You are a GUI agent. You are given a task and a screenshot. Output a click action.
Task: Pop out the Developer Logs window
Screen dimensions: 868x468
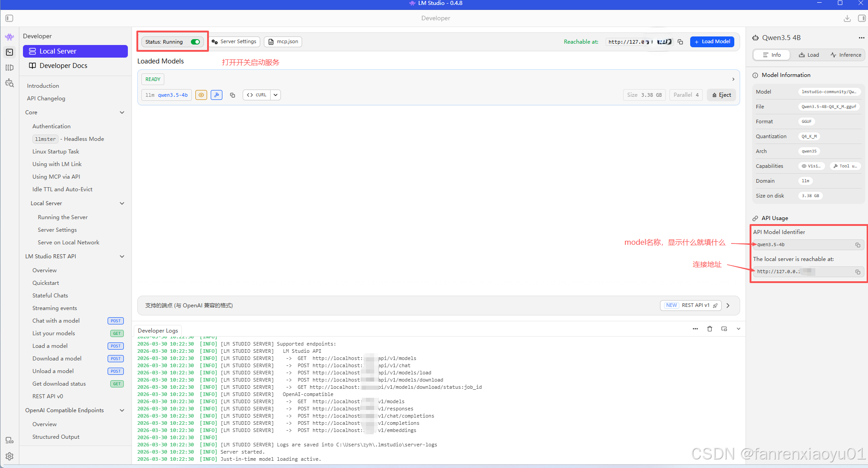pos(724,329)
